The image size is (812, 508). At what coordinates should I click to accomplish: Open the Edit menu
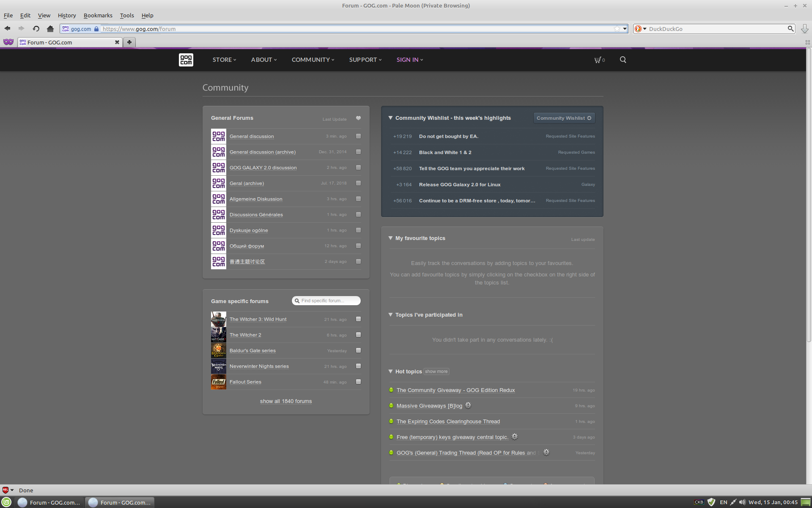(x=25, y=15)
